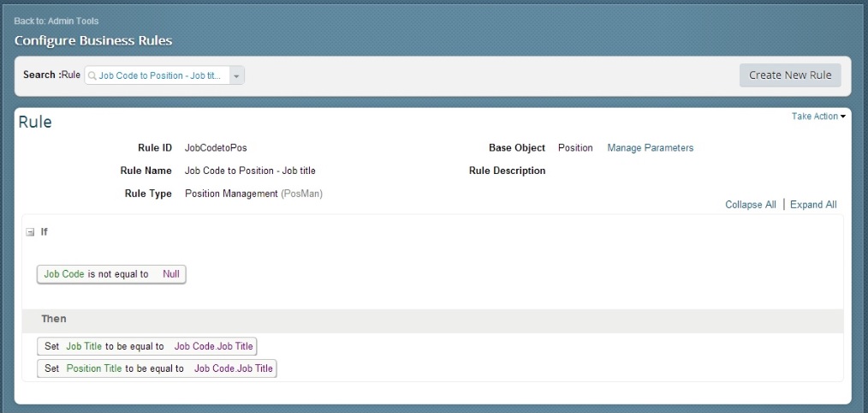868x413 pixels.
Task: Go back to Admin Tools link
Action: [56, 21]
